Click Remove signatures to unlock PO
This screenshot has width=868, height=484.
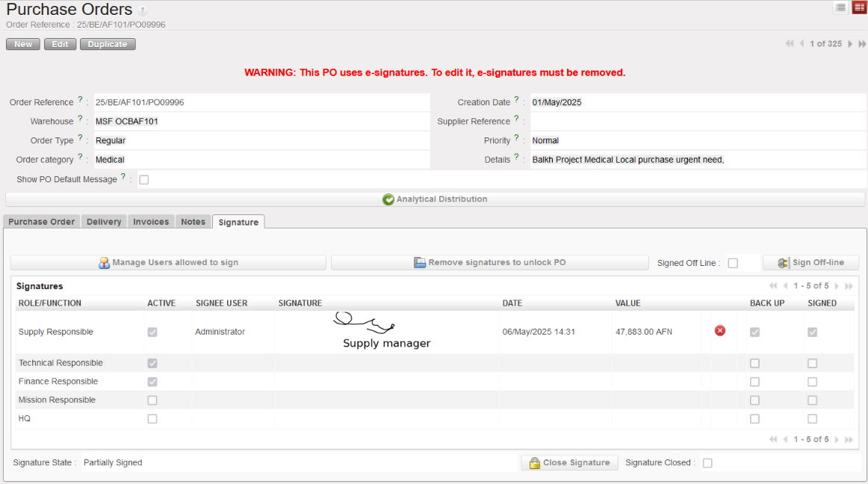(489, 263)
